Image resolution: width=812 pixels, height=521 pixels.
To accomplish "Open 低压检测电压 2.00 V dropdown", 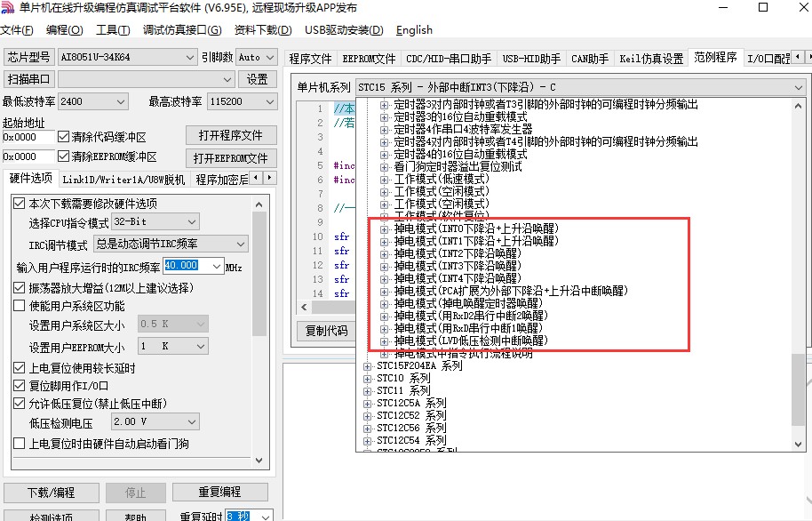I will pos(155,422).
